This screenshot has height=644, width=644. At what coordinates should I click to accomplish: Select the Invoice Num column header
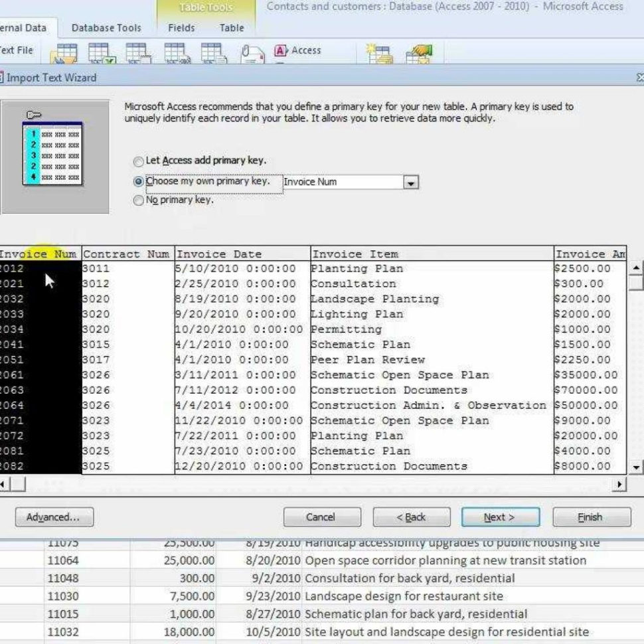click(x=40, y=254)
